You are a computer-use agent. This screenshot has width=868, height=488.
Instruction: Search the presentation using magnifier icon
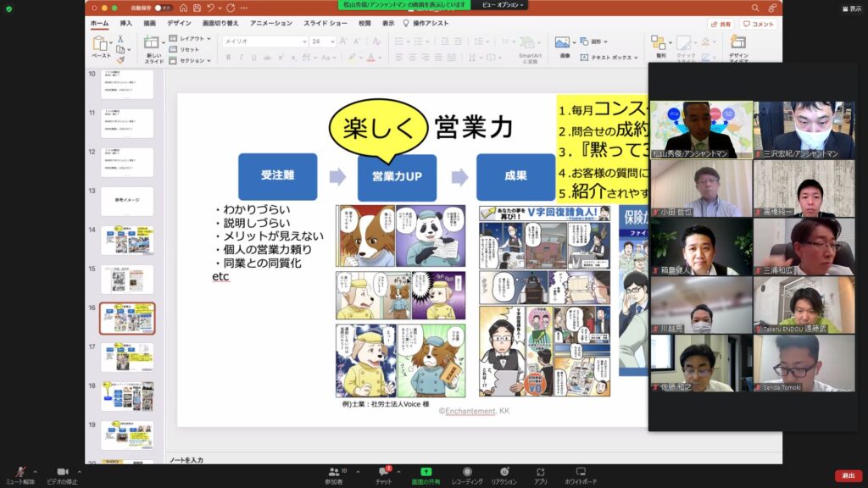(x=755, y=8)
